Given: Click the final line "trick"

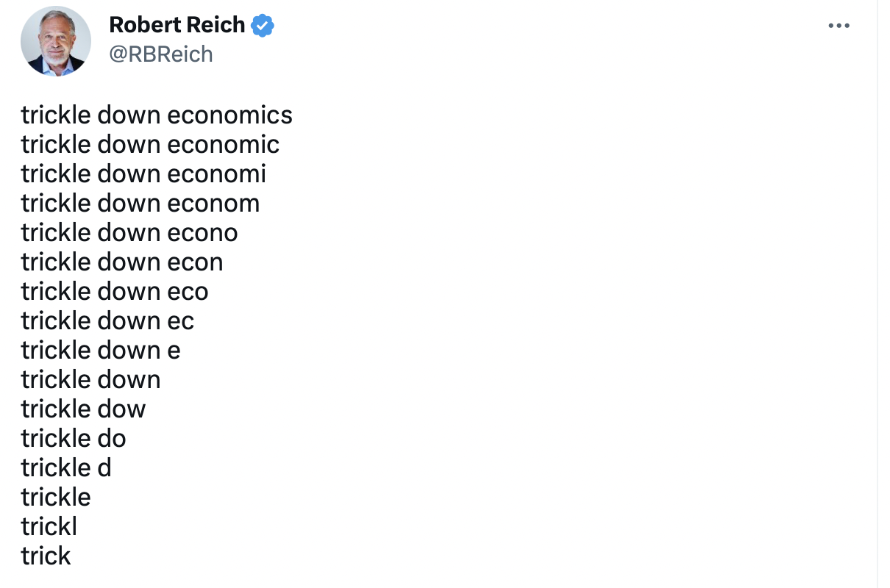Looking at the screenshot, I should point(46,556).
